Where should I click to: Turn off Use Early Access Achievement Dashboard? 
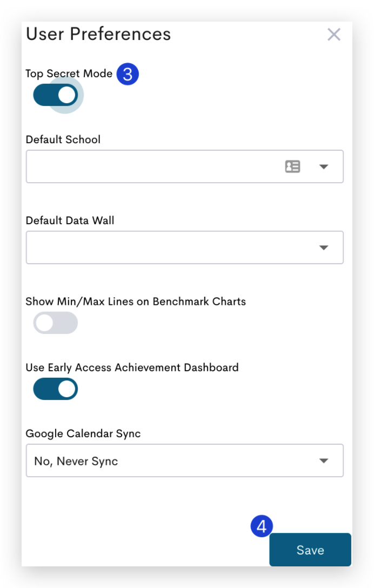[x=56, y=389]
